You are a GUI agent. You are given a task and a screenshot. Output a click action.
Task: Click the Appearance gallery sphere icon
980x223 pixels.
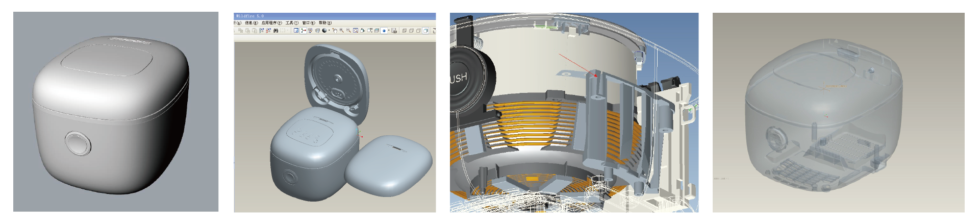pos(324,31)
